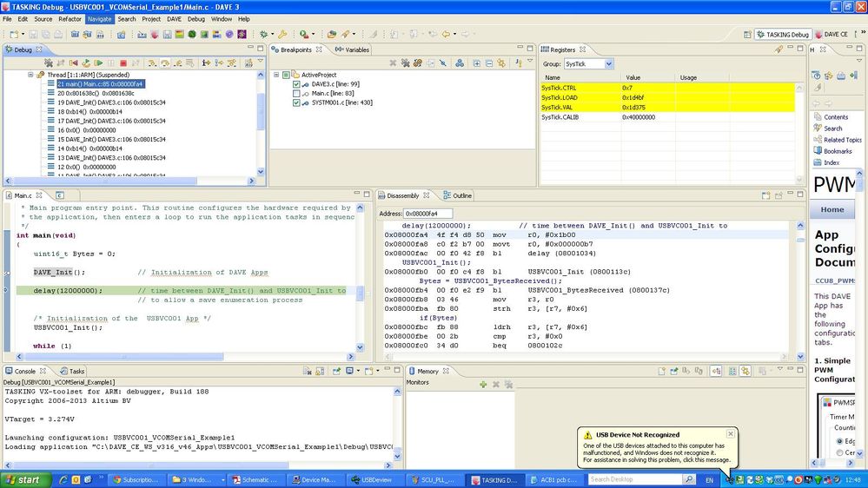This screenshot has width=868, height=488.
Task: Toggle the ActiveProject group checkbox
Action: click(286, 75)
